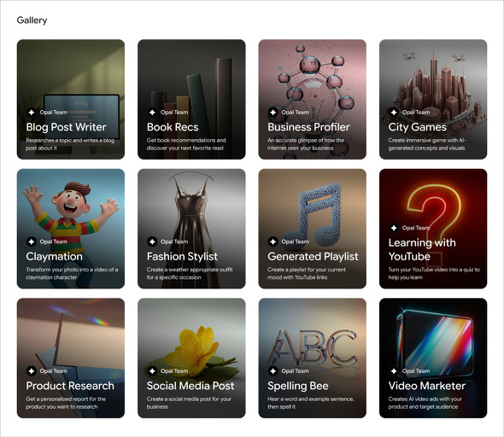
Task: Click the sparkle icon on the Generated Playlist card
Action: tap(273, 242)
